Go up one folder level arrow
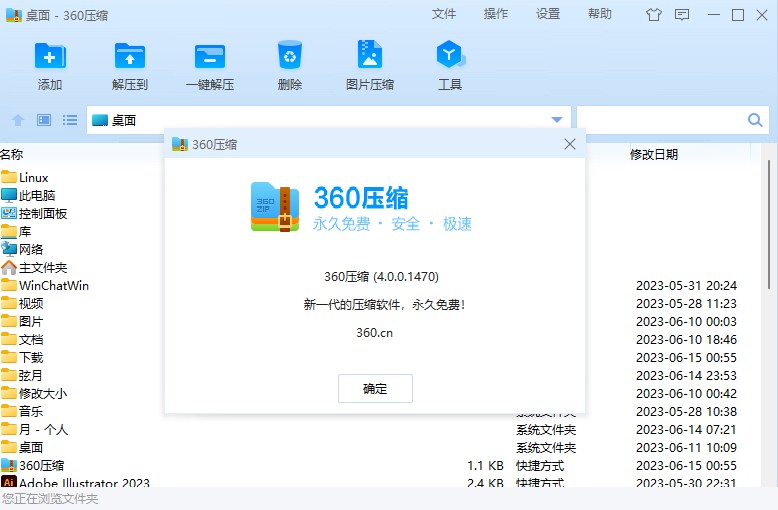The image size is (778, 510). [x=18, y=120]
